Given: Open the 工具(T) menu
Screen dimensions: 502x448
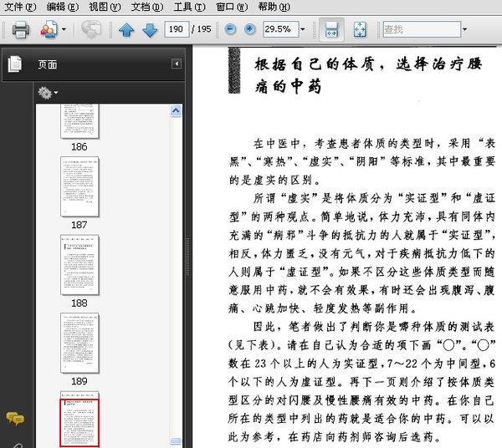Looking at the screenshot, I should 189,7.
